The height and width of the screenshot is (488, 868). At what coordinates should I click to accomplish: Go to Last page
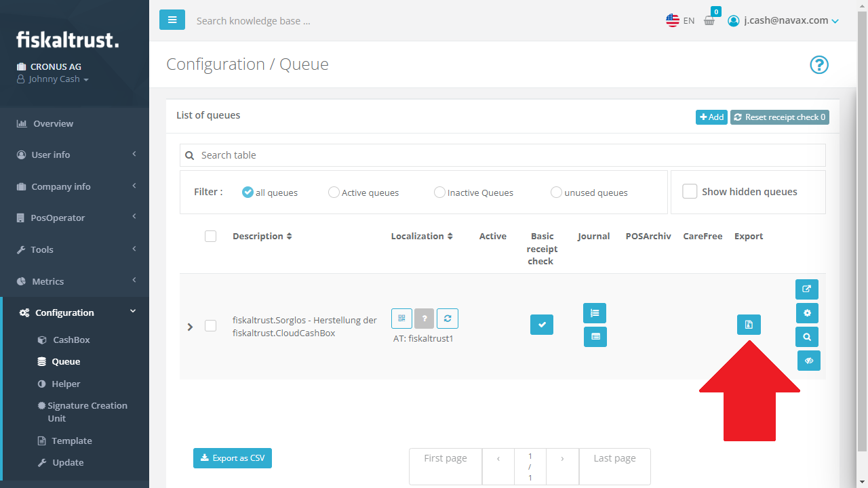(615, 466)
